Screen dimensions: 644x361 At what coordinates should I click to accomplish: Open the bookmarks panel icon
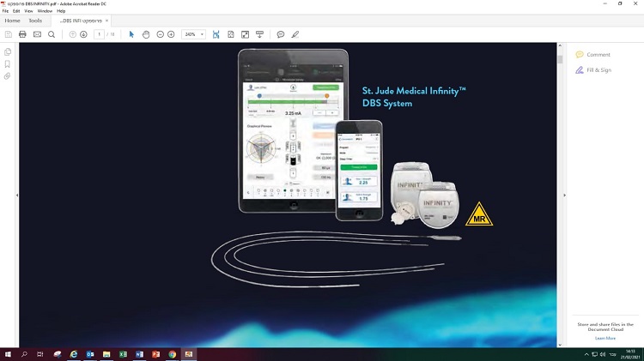(8, 64)
